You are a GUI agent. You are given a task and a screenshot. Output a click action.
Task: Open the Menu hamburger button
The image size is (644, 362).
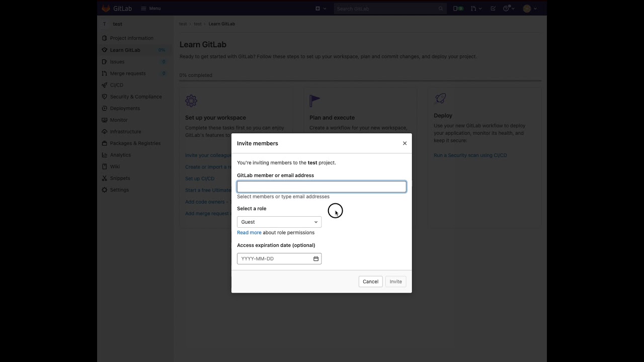tap(151, 9)
